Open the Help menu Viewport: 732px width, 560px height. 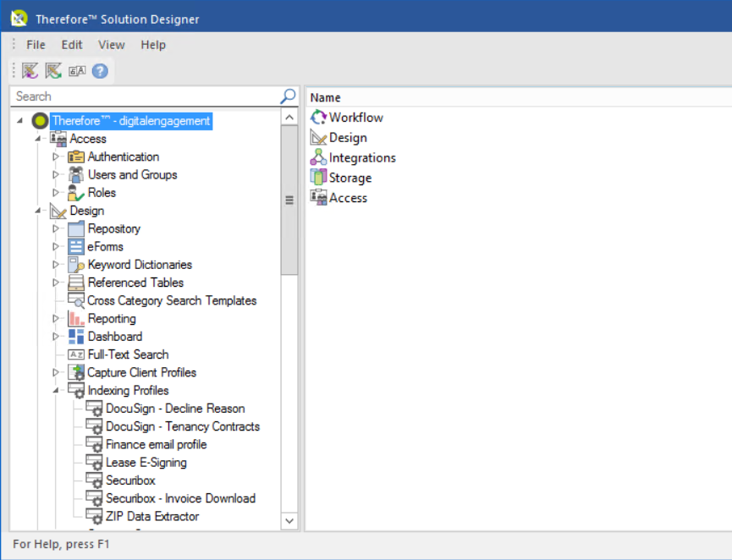pos(153,45)
